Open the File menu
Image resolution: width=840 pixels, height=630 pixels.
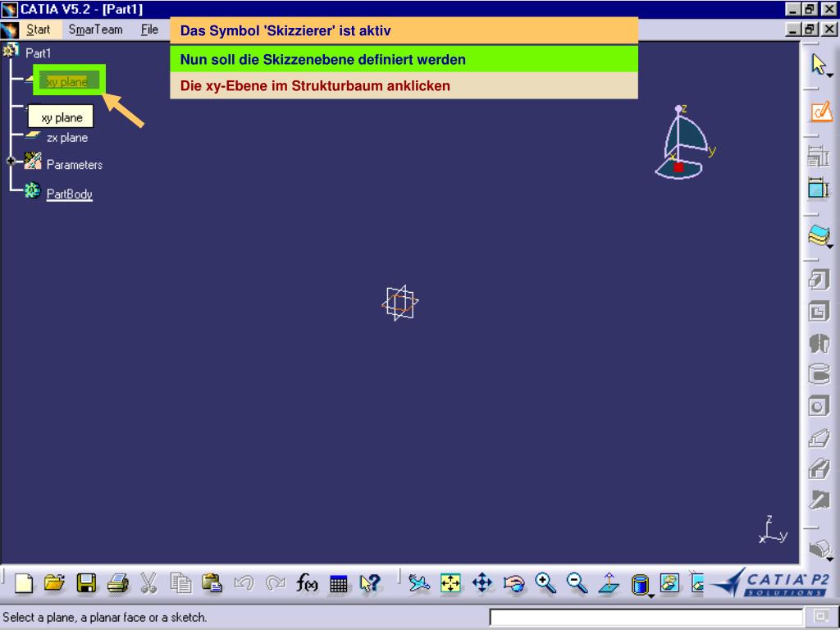pyautogui.click(x=149, y=30)
